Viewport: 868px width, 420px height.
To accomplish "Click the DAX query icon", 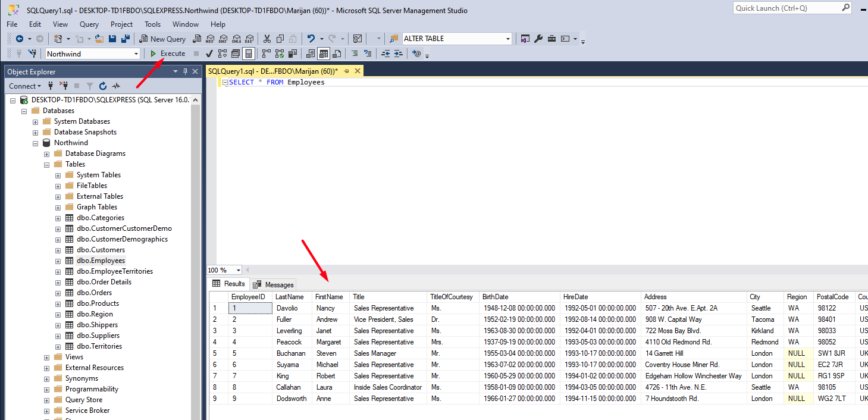I will pyautogui.click(x=249, y=39).
